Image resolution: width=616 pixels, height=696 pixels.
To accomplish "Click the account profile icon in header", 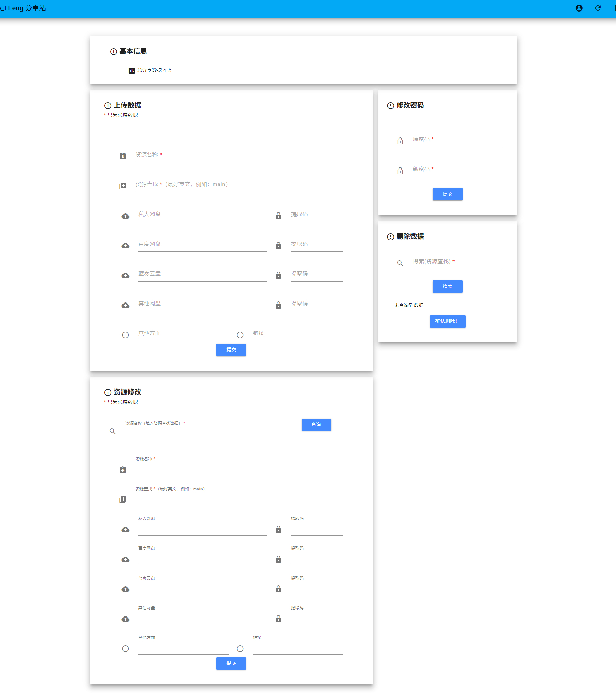I will 579,8.
